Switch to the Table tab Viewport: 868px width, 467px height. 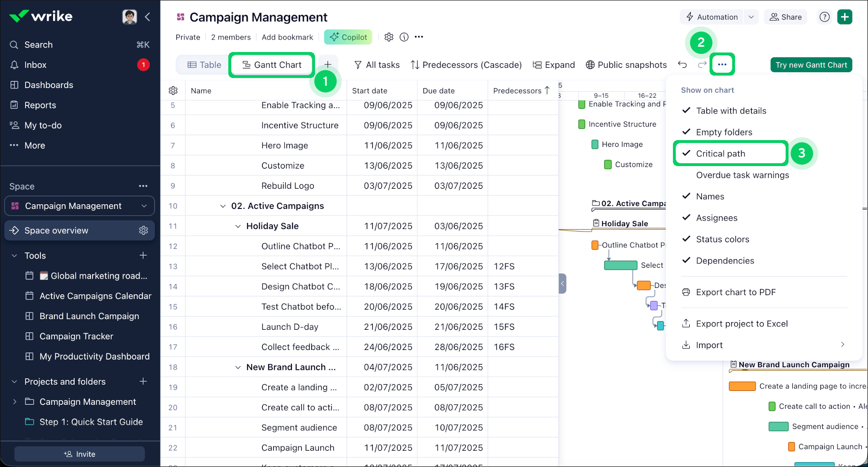[x=204, y=65]
